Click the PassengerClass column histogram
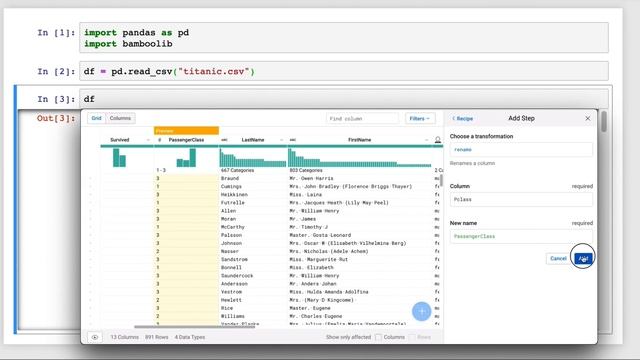 [186, 158]
